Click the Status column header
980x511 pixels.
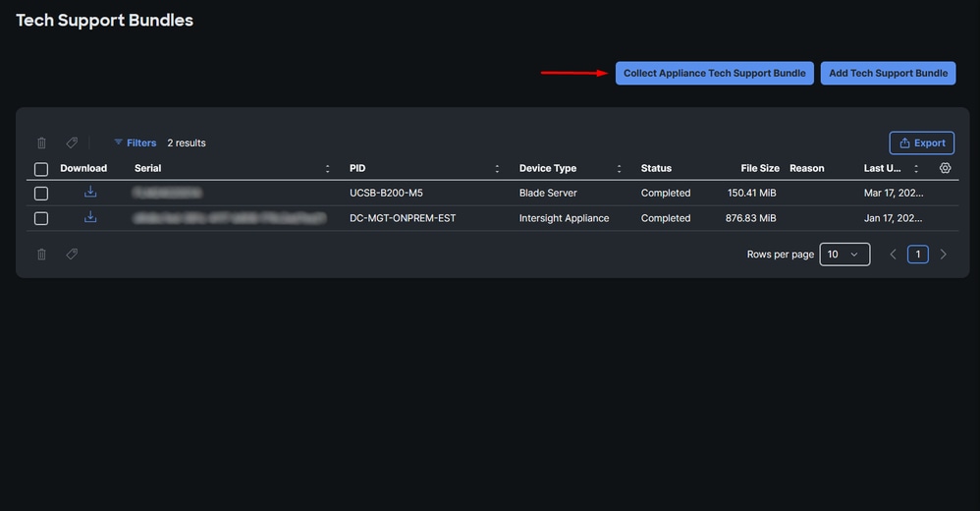point(656,168)
